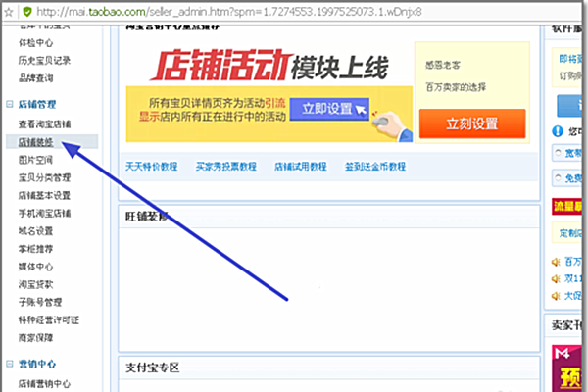Click the 店铺活动模块上线 banner headline
Screen dimensions: 588x392
click(x=269, y=65)
